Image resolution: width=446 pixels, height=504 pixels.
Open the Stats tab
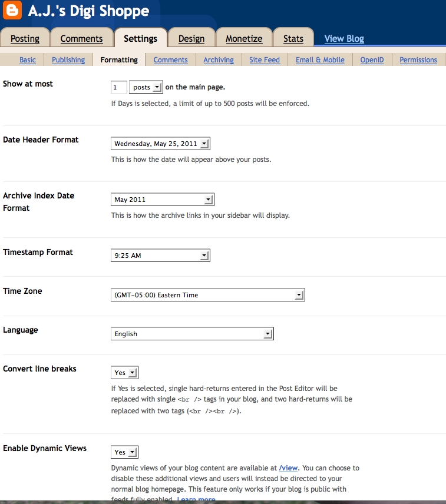(x=293, y=39)
